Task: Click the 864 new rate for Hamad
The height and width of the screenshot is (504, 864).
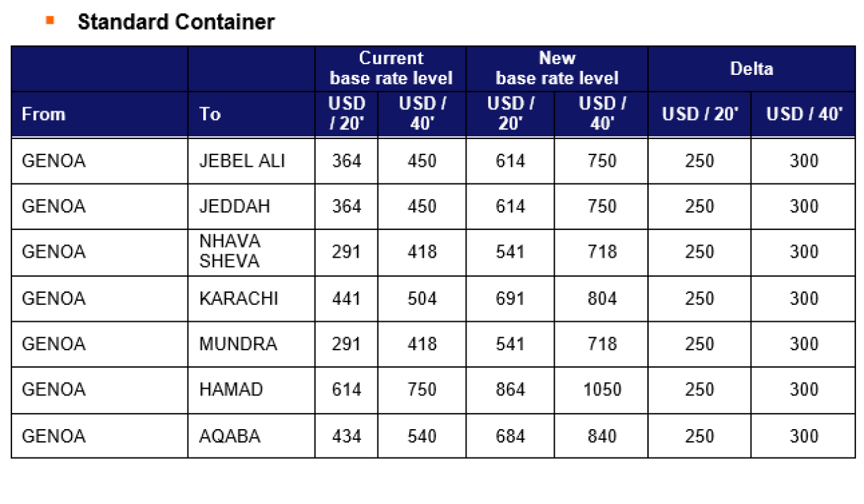Action: 510,390
